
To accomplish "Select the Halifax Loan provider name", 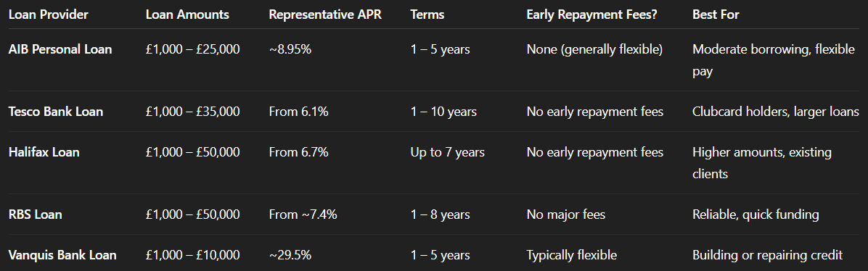I will [44, 152].
